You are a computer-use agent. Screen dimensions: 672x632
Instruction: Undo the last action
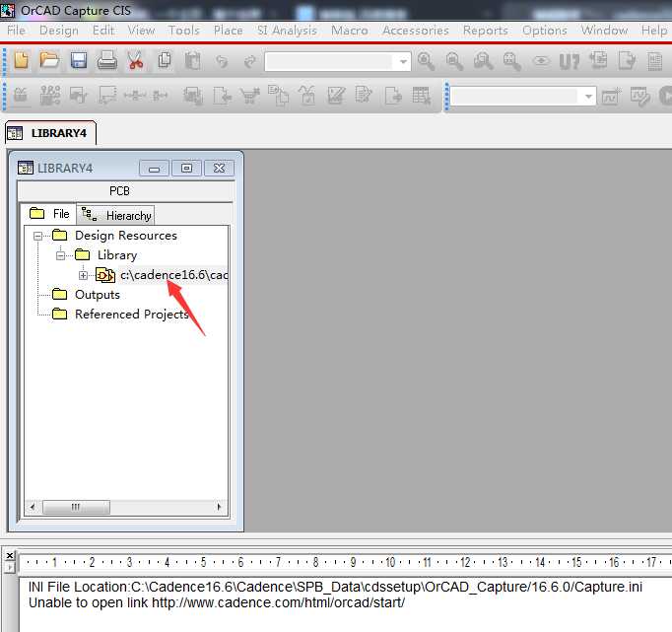click(x=221, y=61)
